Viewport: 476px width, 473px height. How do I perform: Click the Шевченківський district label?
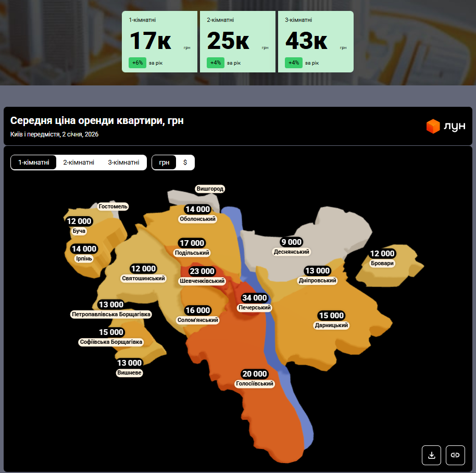202,281
